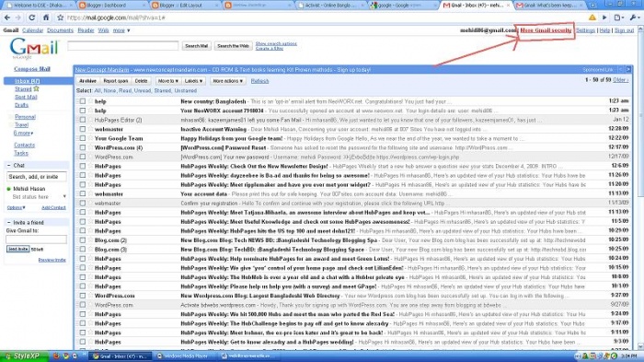Tick the WordPress.com (4) email checkbox
644x362 pixels.
pos(83,147)
